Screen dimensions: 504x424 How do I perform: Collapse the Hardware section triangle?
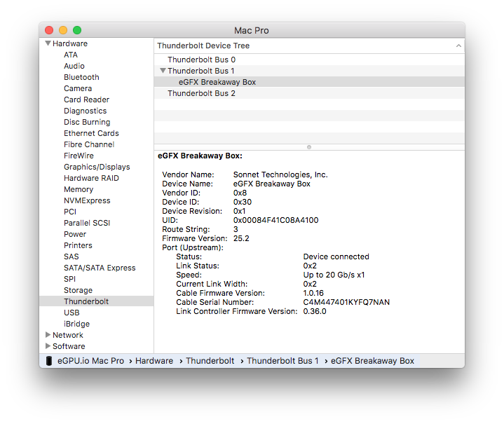(x=48, y=43)
